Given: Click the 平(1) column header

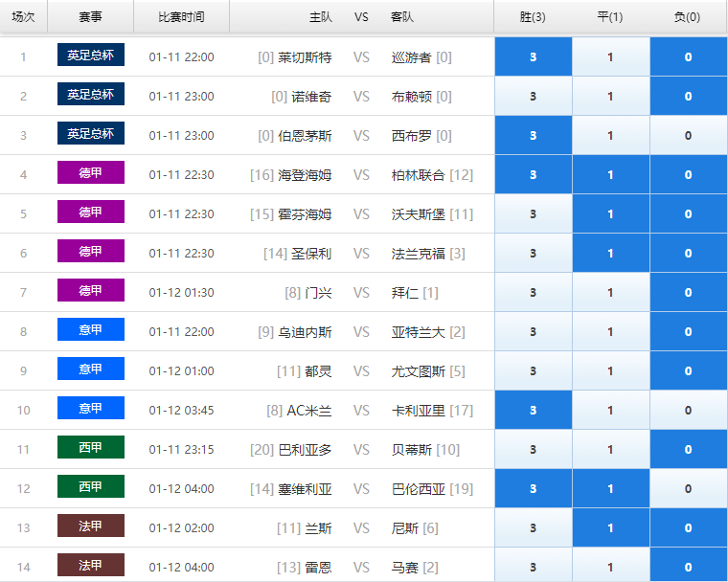Looking at the screenshot, I should (x=610, y=16).
